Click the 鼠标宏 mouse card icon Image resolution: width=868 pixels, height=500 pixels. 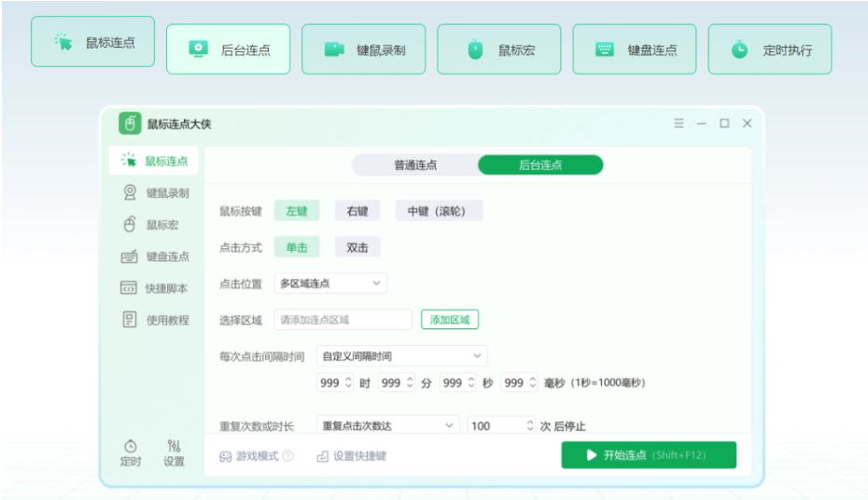point(475,49)
